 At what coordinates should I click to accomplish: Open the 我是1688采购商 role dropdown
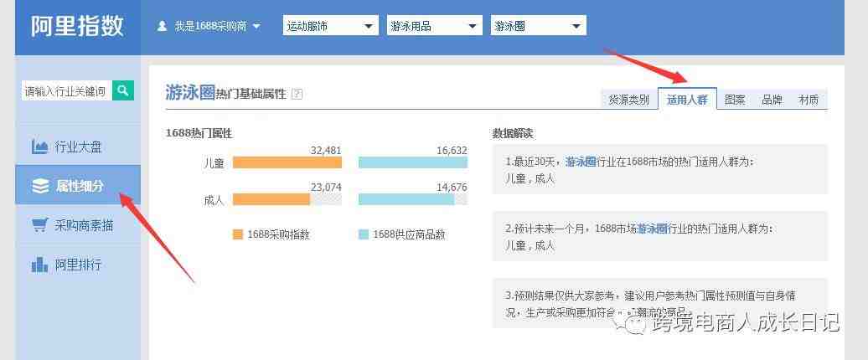[x=217, y=26]
